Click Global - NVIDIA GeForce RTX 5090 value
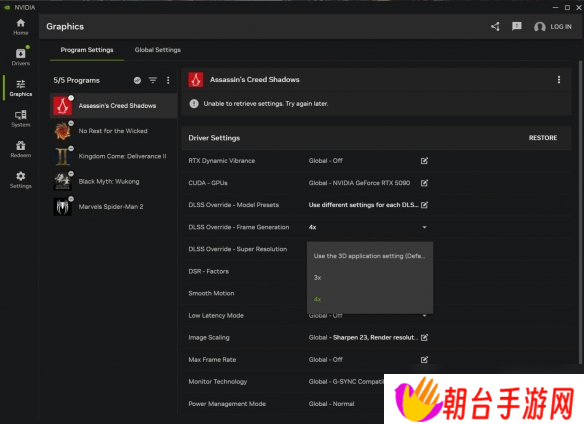Screen dimensions: 584x424 pyautogui.click(x=359, y=183)
